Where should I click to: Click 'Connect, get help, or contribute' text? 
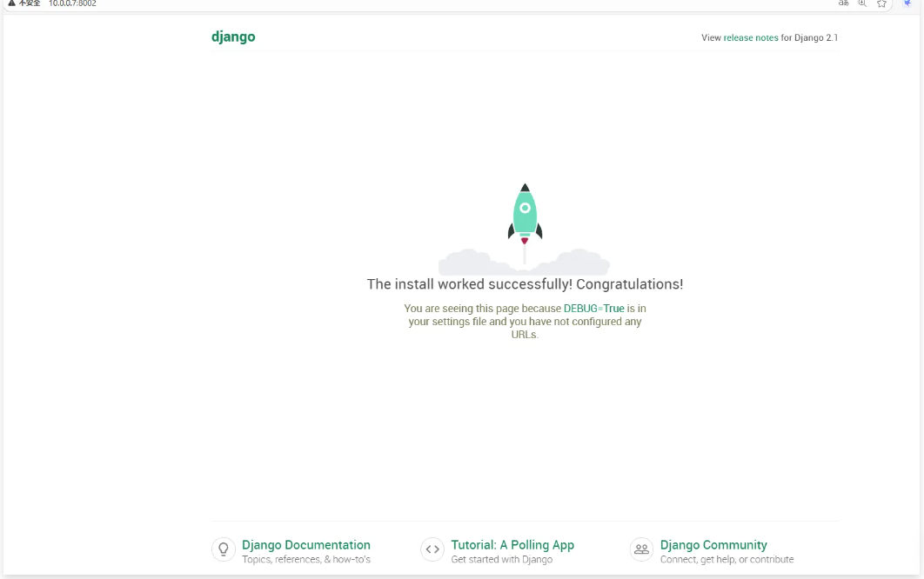(x=726, y=560)
